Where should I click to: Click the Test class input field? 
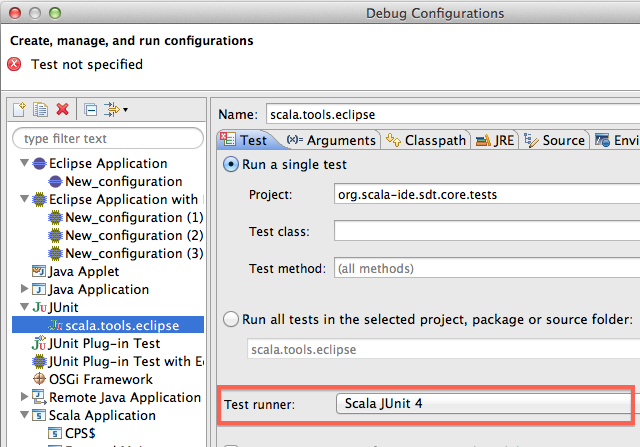[x=487, y=231]
